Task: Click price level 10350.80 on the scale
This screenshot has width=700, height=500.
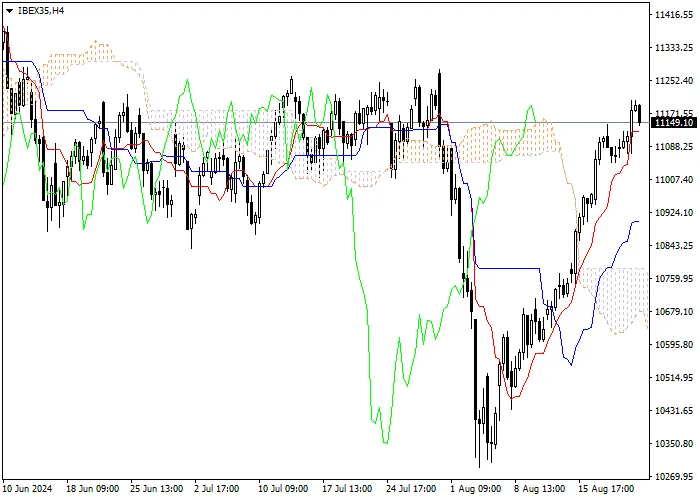Action: point(674,444)
